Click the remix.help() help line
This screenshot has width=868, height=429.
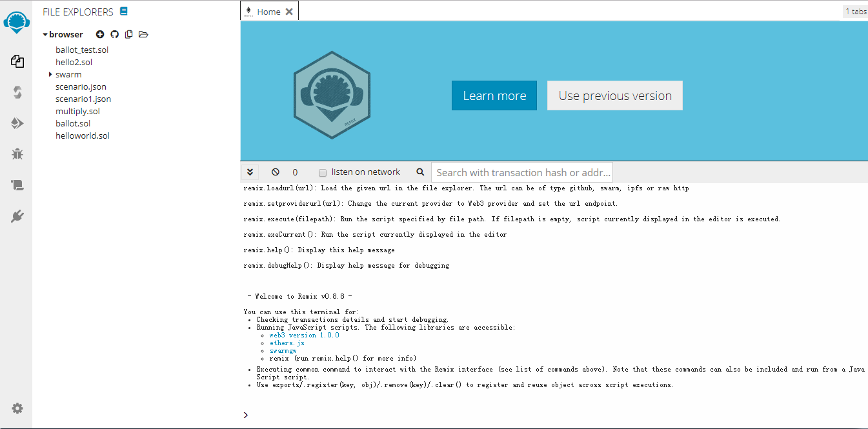(x=319, y=250)
